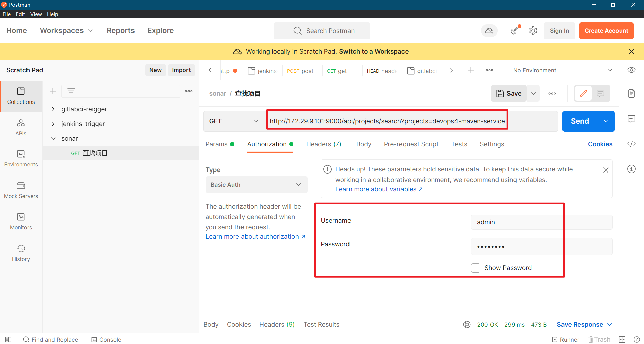Image resolution: width=644 pixels, height=344 pixels.
Task: Open the request info icon
Action: [x=631, y=169]
